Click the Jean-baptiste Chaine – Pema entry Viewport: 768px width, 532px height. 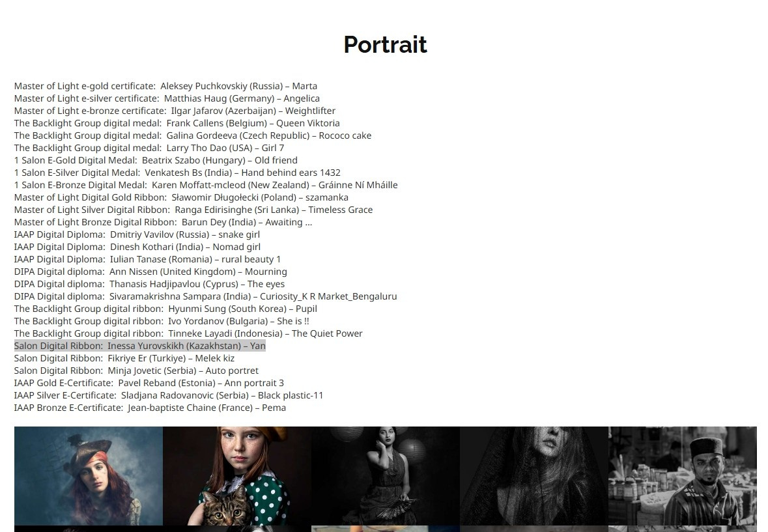click(150, 408)
